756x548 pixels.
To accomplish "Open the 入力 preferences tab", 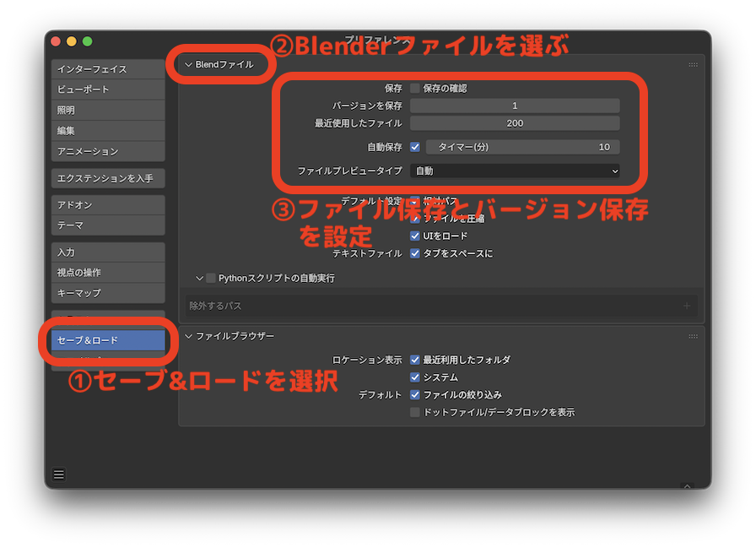I will [x=108, y=252].
